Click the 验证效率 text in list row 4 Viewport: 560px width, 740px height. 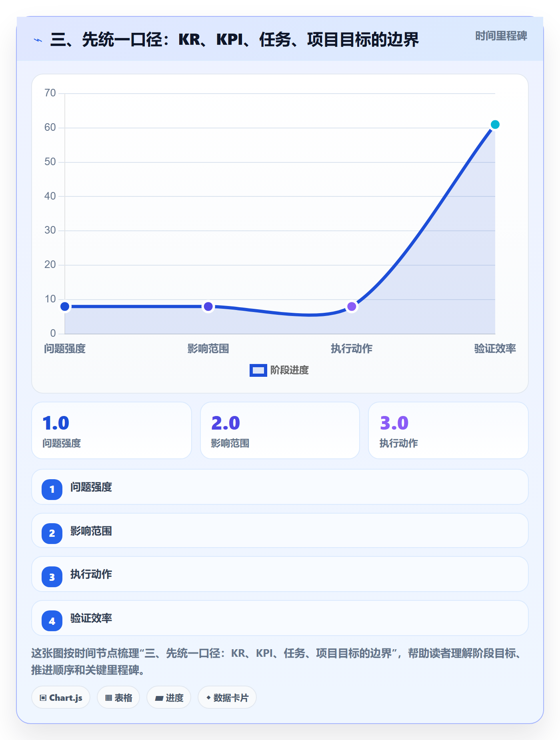tap(91, 618)
